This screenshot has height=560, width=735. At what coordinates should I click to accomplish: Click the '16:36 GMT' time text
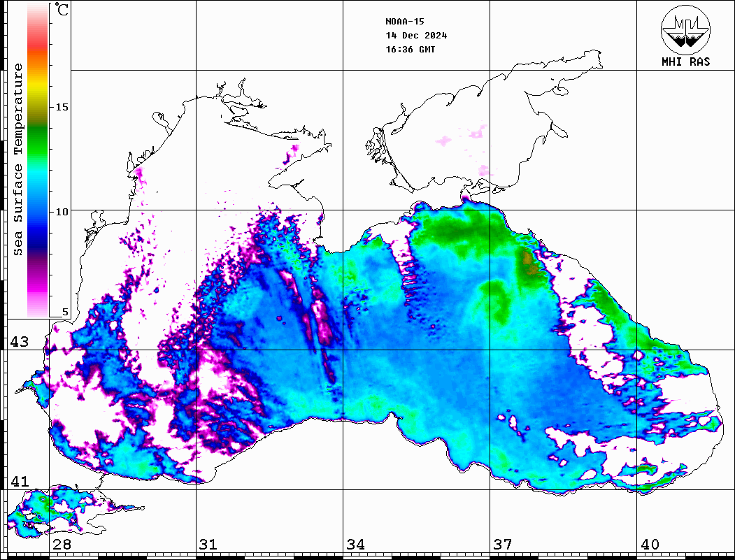coord(410,50)
